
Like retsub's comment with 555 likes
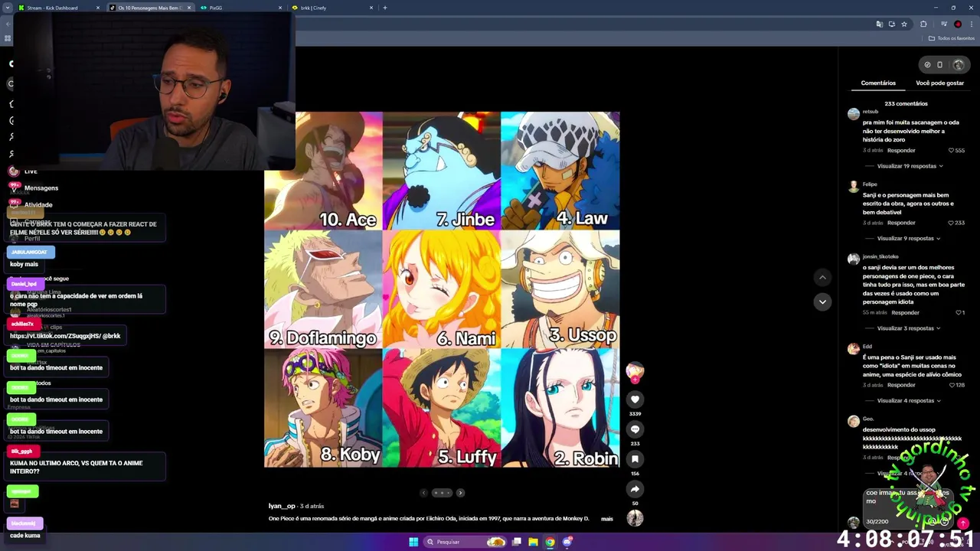coord(952,151)
